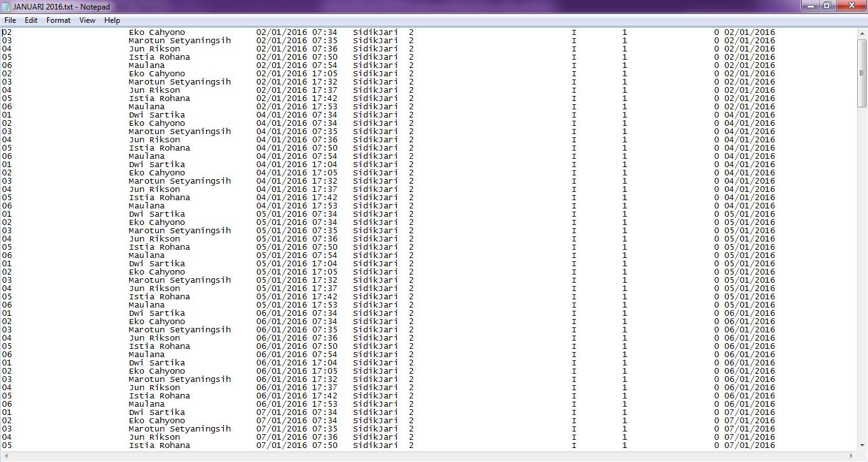Screen dimensions: 868x462
Task: Open the File menu
Action: (10, 20)
